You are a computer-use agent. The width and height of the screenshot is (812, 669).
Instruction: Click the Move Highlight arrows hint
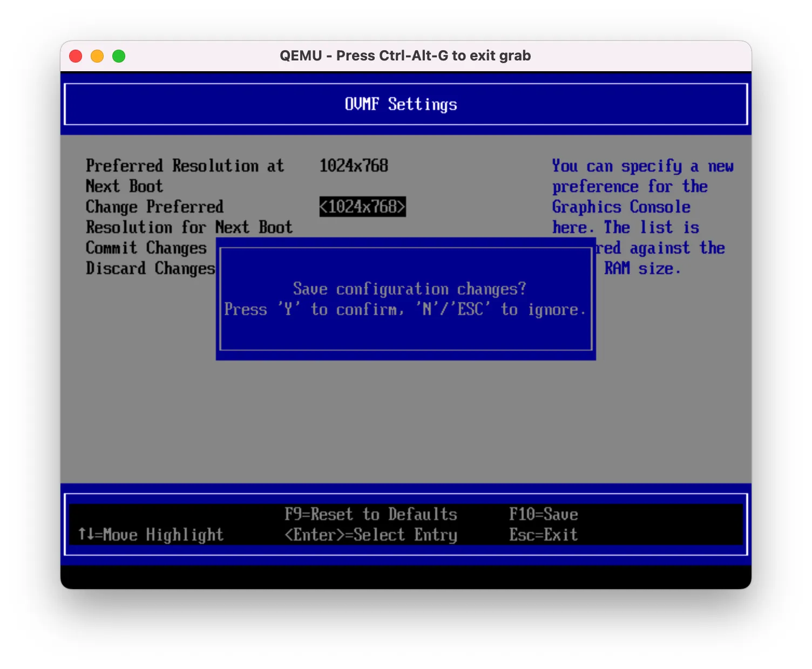point(151,535)
